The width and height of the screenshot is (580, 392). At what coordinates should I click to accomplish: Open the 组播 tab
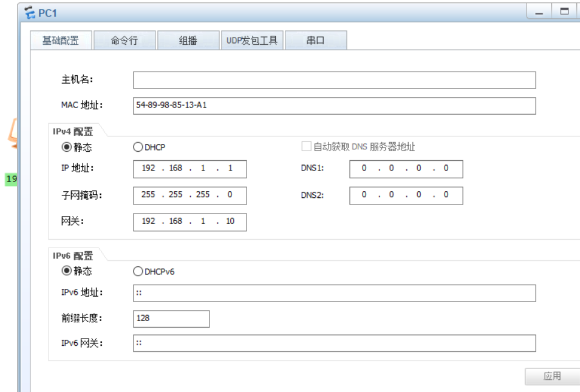pos(188,40)
